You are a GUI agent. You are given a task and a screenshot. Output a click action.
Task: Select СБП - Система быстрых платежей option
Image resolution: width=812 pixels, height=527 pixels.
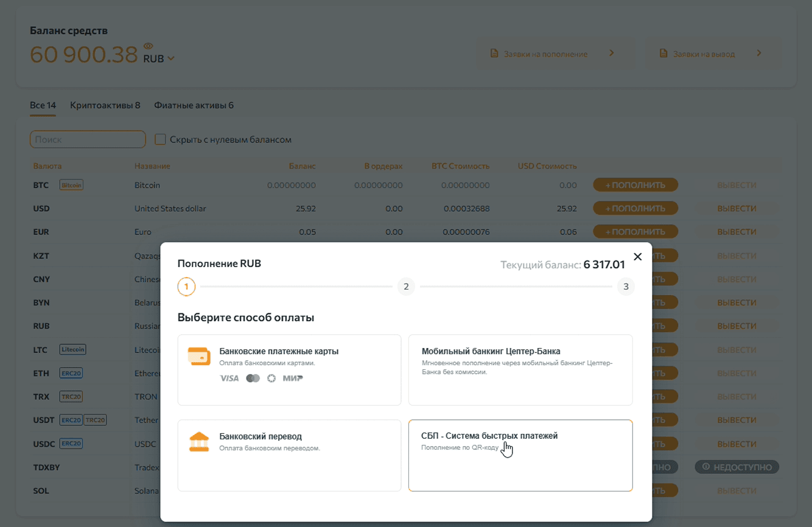tap(520, 455)
